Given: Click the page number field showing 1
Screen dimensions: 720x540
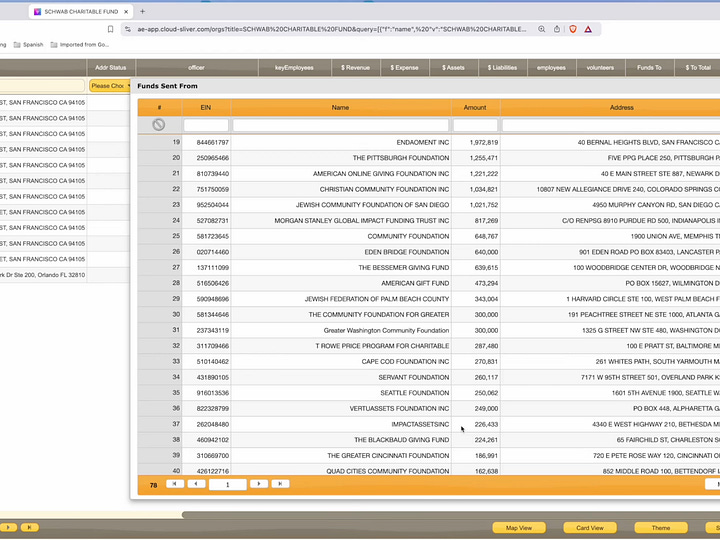Looking at the screenshot, I should click(x=228, y=484).
